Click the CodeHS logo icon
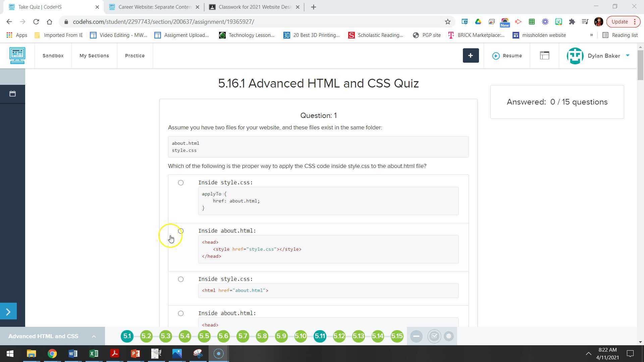Image resolution: width=644 pixels, height=362 pixels. [x=17, y=56]
